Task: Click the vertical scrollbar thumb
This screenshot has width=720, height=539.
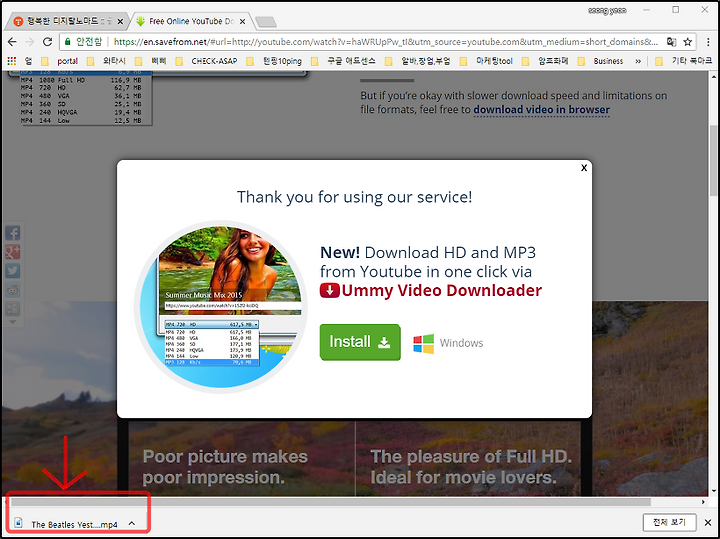Action: (714, 161)
